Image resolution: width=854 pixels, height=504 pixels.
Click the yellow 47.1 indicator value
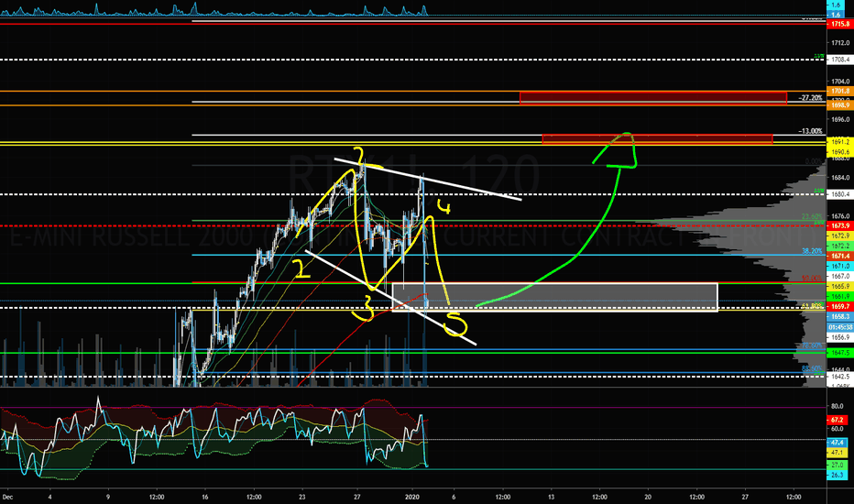(838, 453)
